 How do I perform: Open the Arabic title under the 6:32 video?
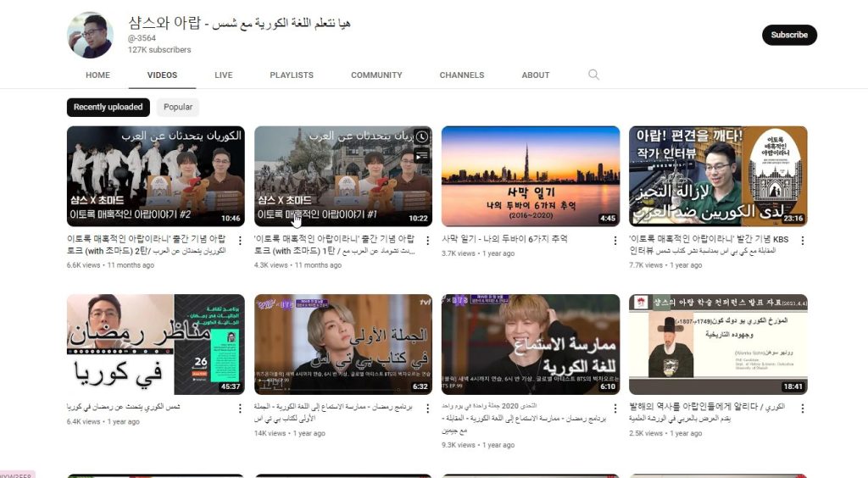click(x=333, y=412)
